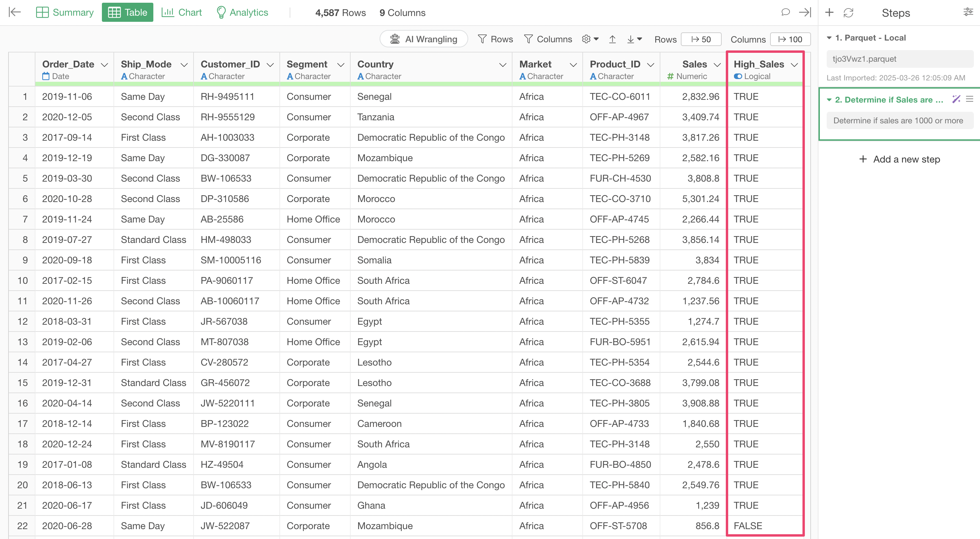980x539 pixels.
Task: Click the AI Wrangling button
Action: [x=424, y=39]
